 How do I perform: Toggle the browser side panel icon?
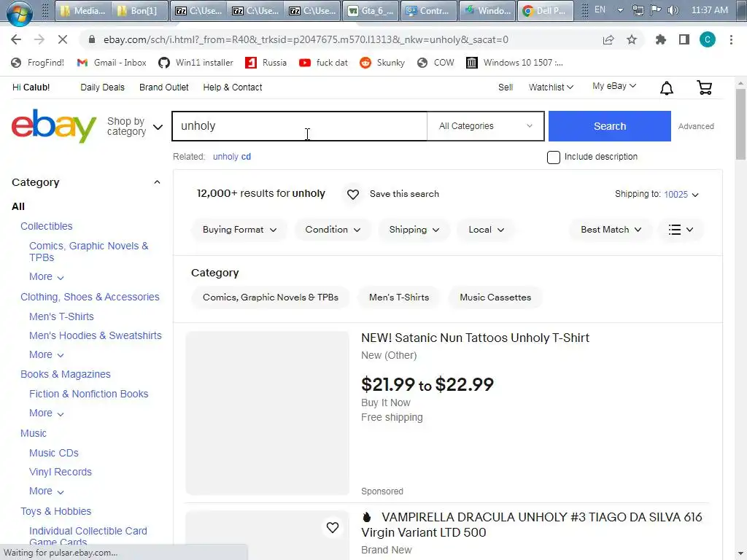click(x=684, y=39)
